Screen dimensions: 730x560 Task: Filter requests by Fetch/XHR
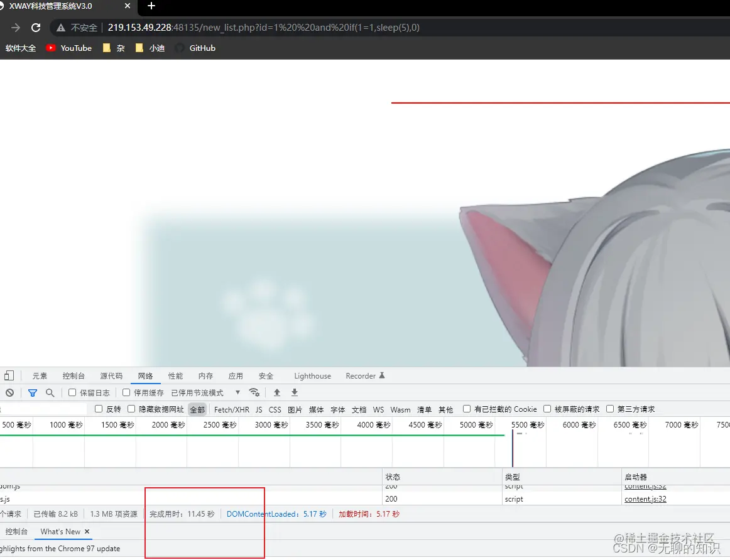click(231, 409)
